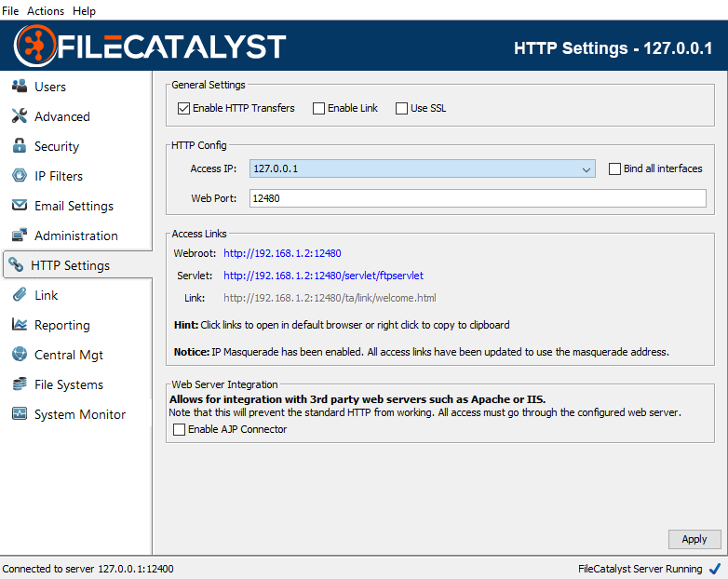Click the IP Filters shield icon
728x579 pixels.
(20, 175)
